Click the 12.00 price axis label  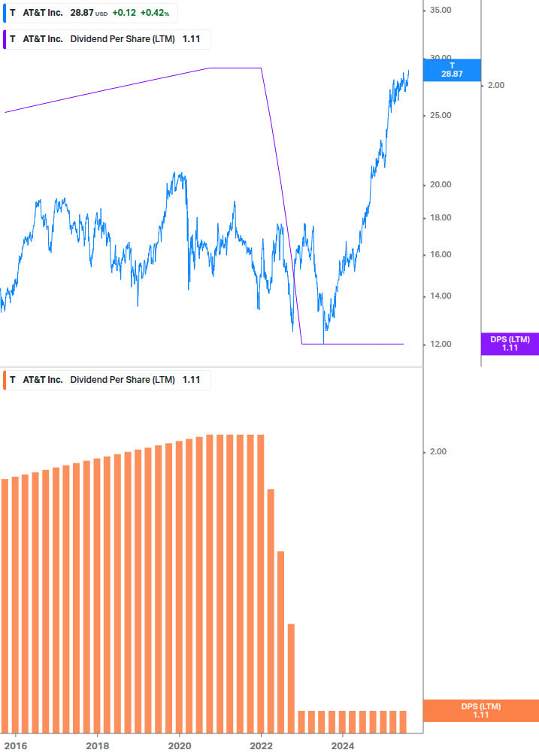441,345
